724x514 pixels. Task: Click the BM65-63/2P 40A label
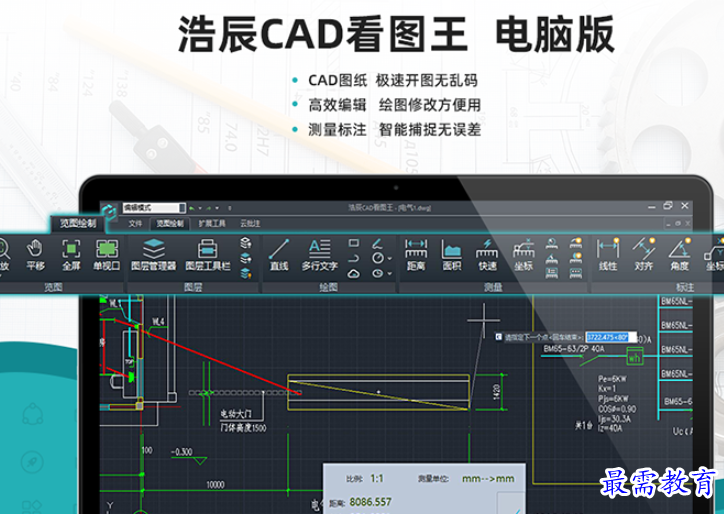[x=573, y=349]
